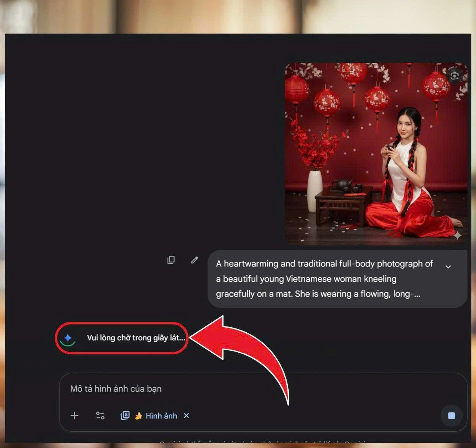Click the plus icon to add files

point(75,415)
